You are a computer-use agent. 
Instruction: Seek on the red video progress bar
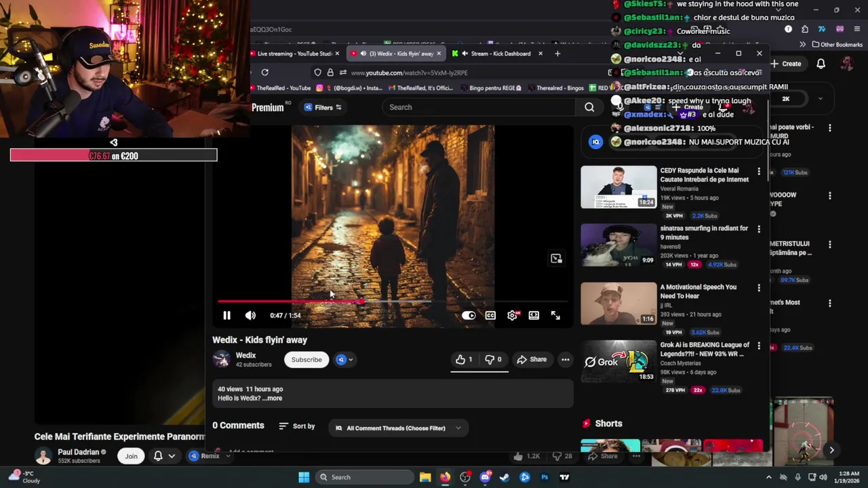[392, 302]
